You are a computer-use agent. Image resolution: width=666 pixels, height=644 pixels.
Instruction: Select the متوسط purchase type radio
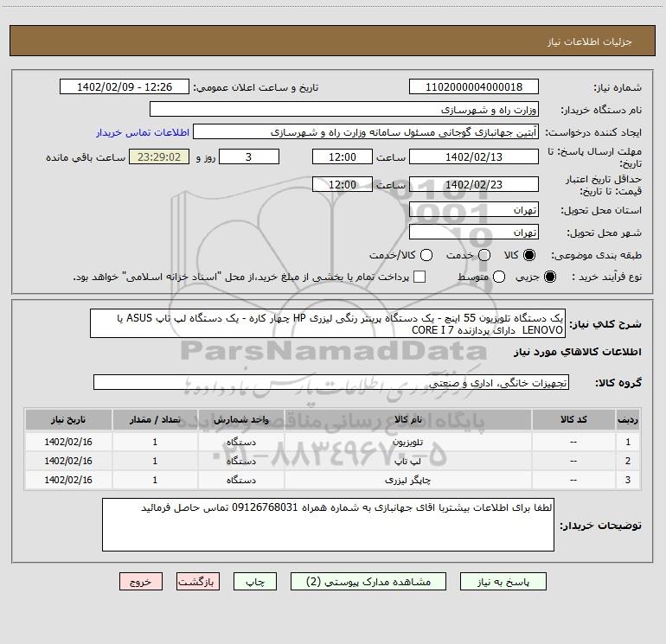[x=499, y=277]
